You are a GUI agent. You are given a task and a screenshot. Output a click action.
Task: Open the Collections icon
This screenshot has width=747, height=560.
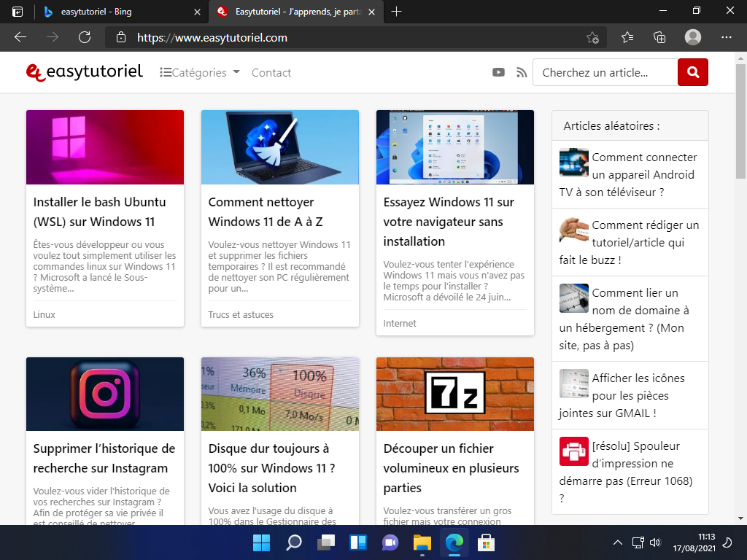pyautogui.click(x=659, y=37)
